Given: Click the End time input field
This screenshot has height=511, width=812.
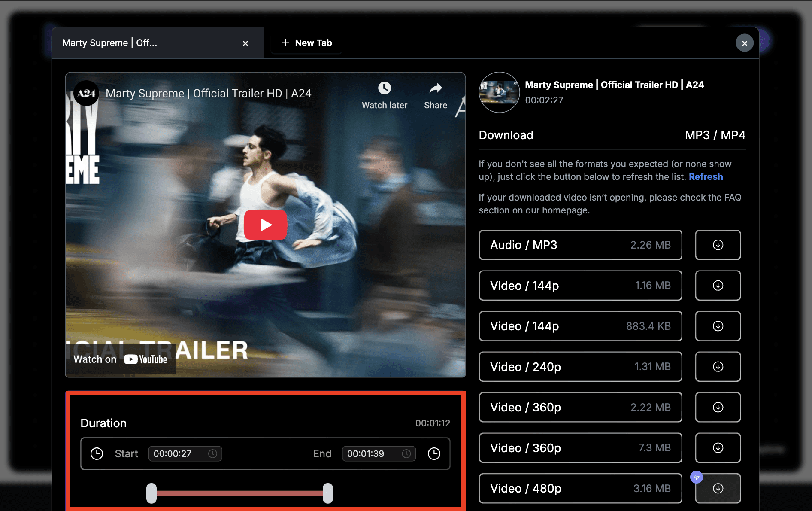Looking at the screenshot, I should (x=379, y=454).
